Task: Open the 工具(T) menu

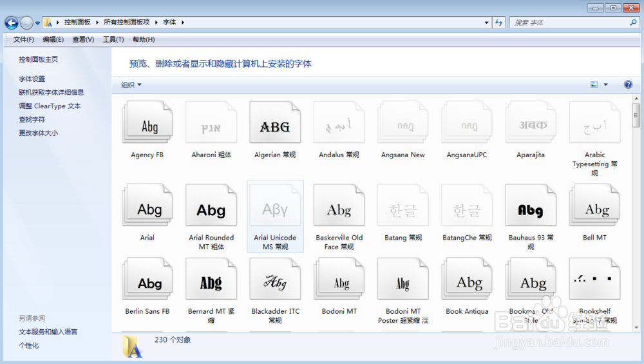Action: pos(113,39)
